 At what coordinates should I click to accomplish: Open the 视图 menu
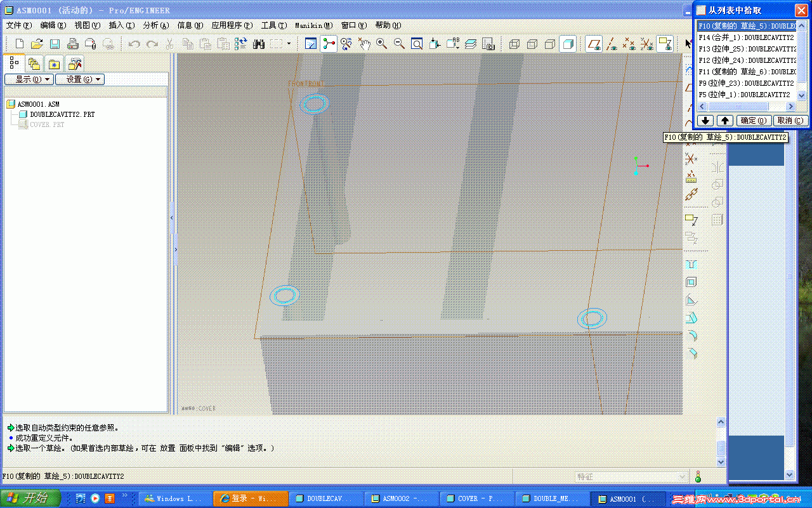pyautogui.click(x=88, y=25)
